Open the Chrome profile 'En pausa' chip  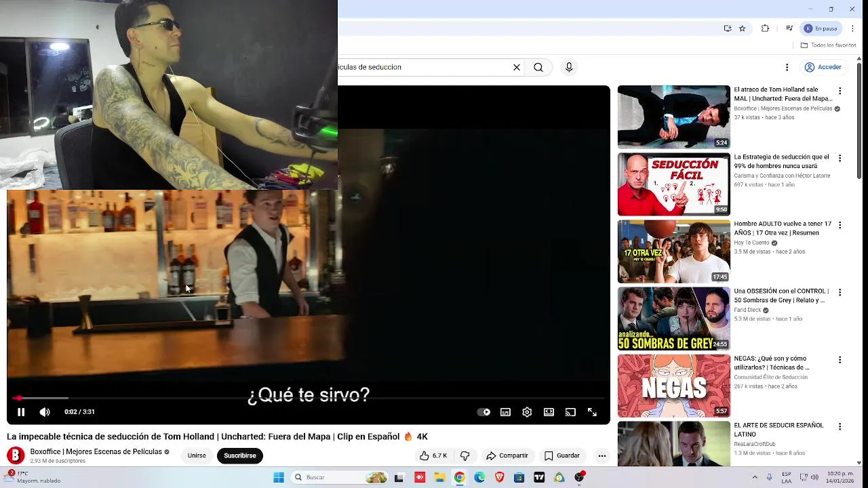click(822, 28)
